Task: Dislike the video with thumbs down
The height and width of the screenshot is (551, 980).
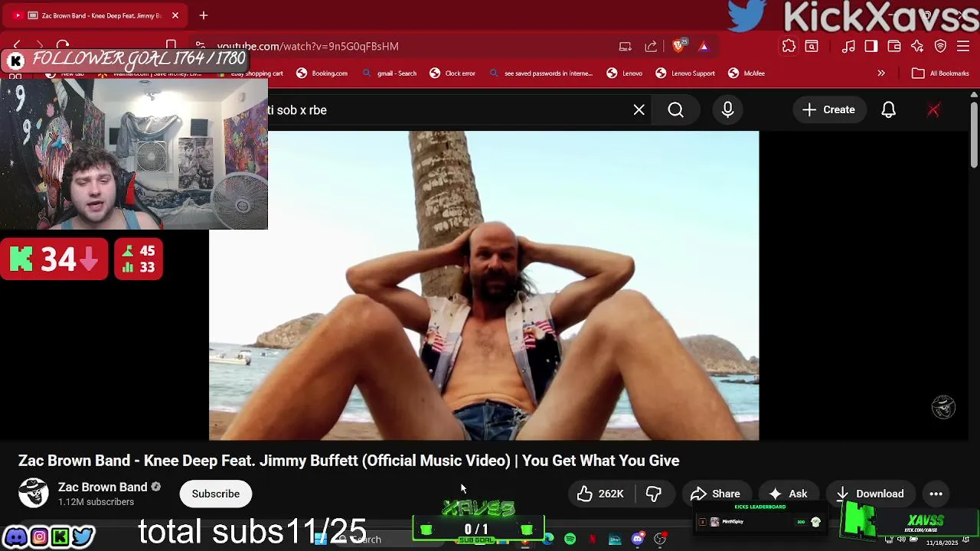Action: (x=654, y=494)
